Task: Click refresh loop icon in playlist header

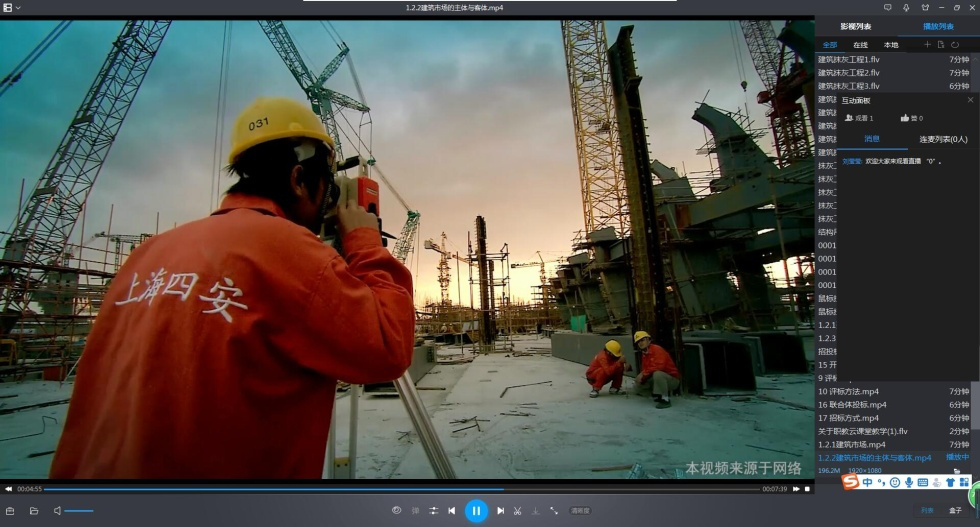Action: click(x=955, y=45)
